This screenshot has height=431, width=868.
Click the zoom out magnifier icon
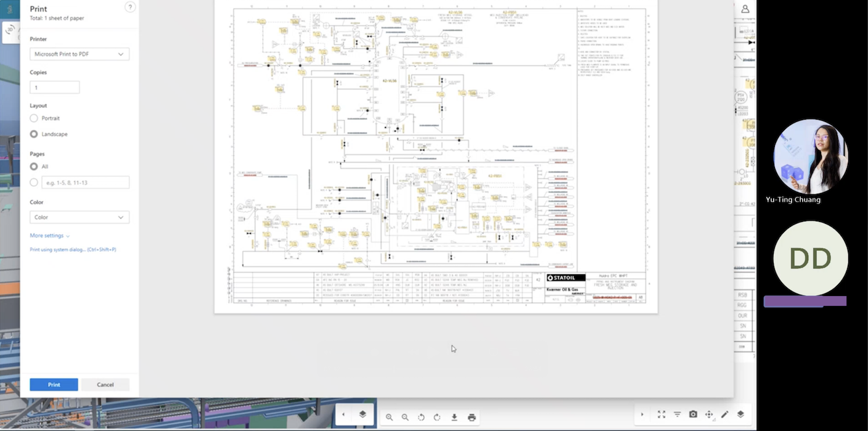coord(405,417)
